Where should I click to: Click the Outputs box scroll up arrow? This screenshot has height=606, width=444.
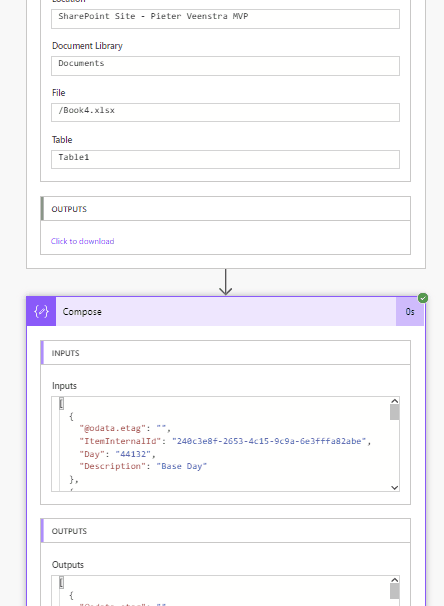[395, 580]
